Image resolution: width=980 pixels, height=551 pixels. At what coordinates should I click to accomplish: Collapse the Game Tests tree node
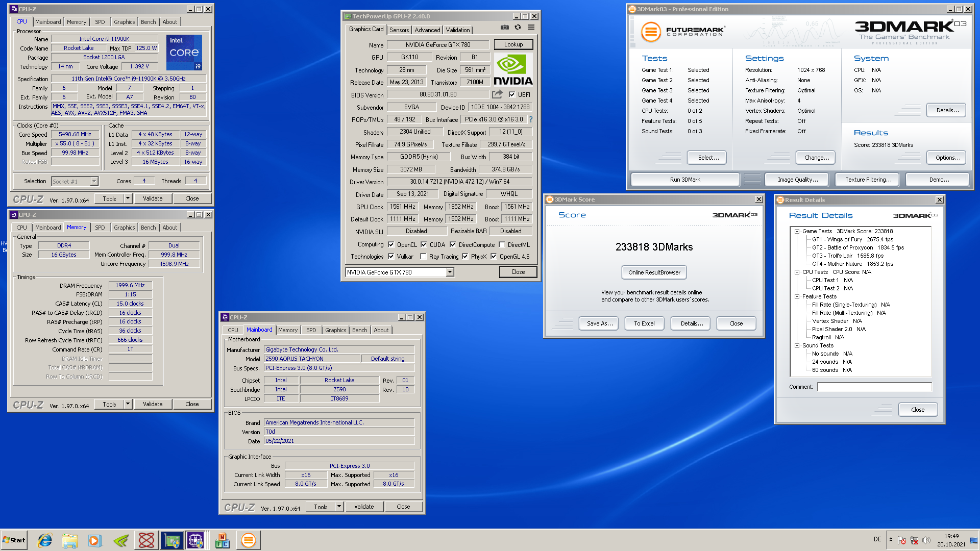point(797,231)
